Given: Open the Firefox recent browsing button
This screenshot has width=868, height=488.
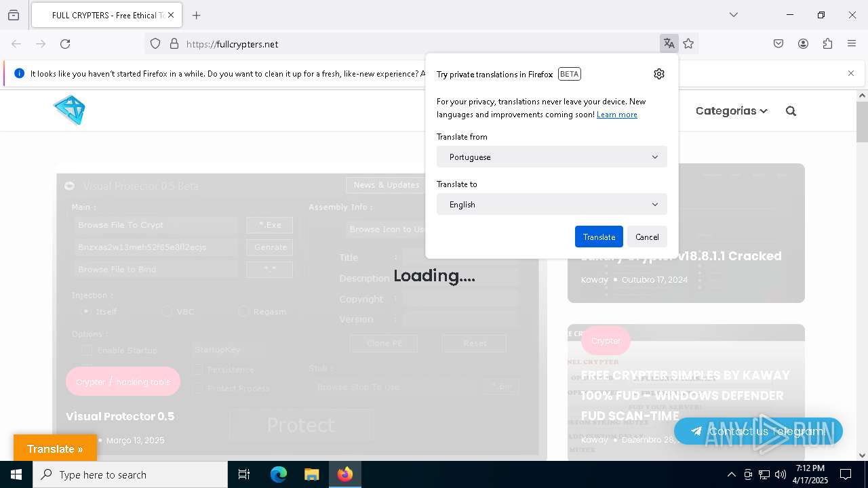Looking at the screenshot, I should click(14, 15).
